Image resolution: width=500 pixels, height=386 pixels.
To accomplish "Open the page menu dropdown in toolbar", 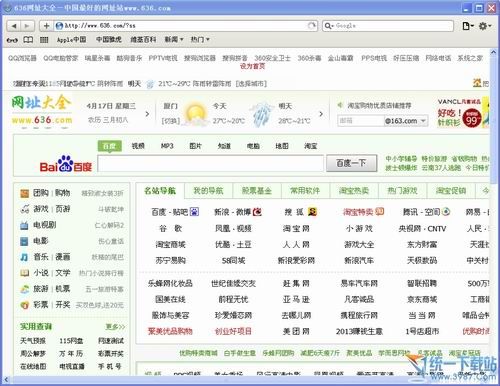I will pyautogui.click(x=468, y=26).
